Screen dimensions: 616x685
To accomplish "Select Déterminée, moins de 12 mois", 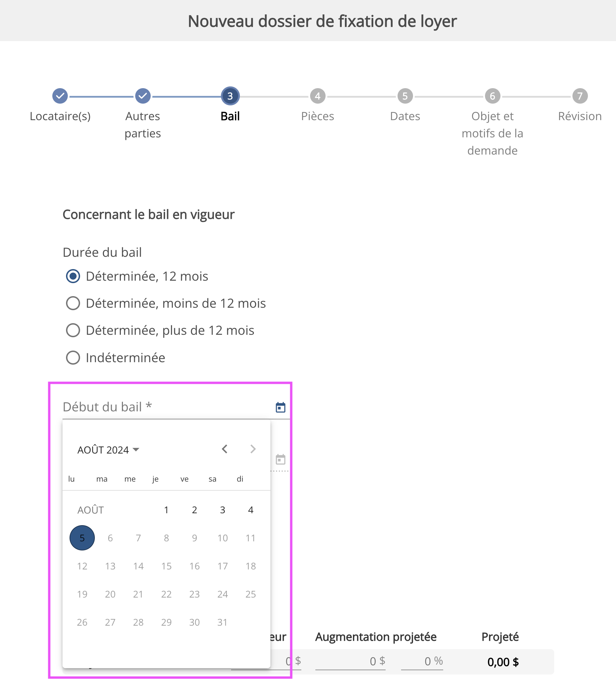I will point(73,303).
